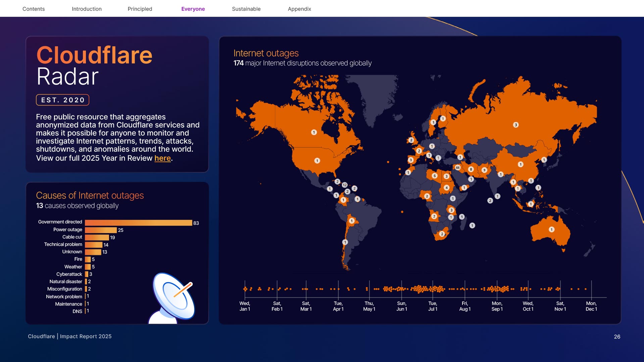
Task: Select the Government directed bar (83)
Action: 139,223
